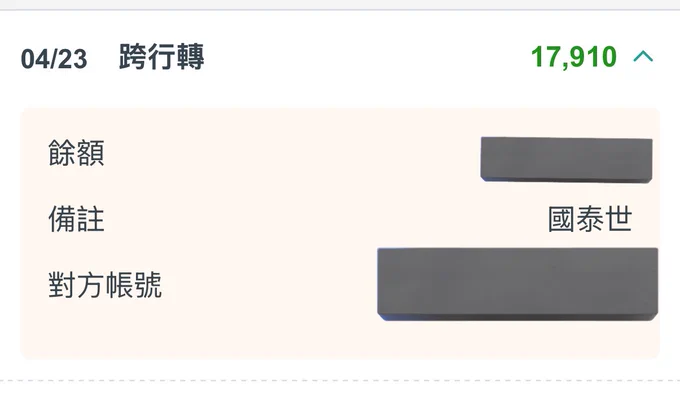Open the 跨行轉 transaction title

click(161, 57)
